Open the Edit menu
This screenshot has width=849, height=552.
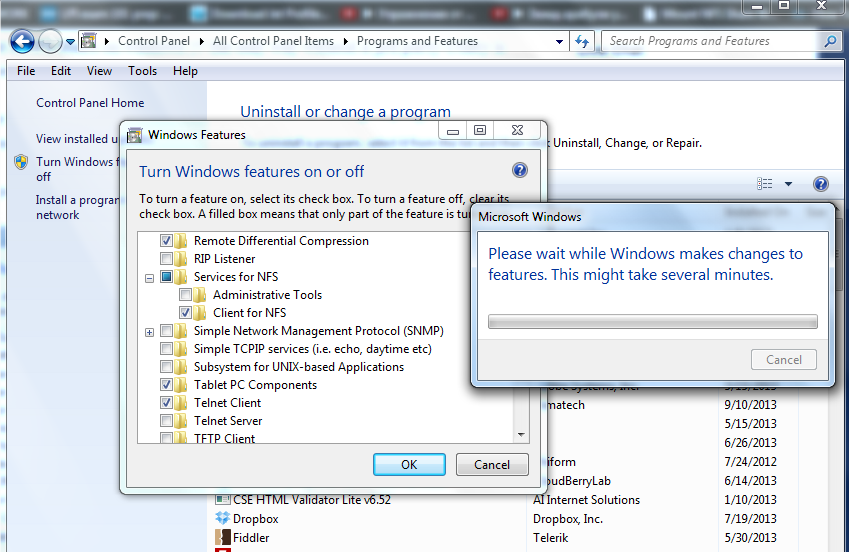click(61, 71)
